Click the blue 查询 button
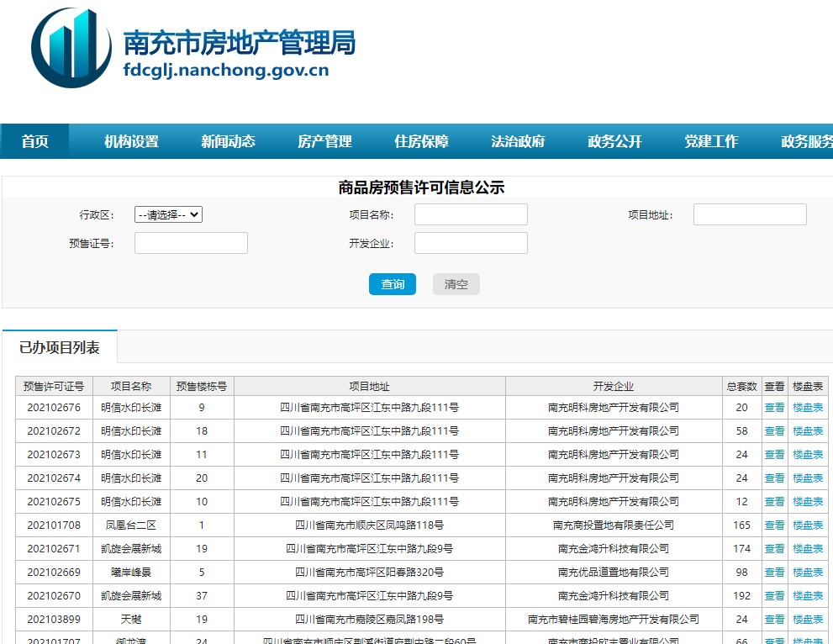This screenshot has height=644, width=833. [392, 284]
